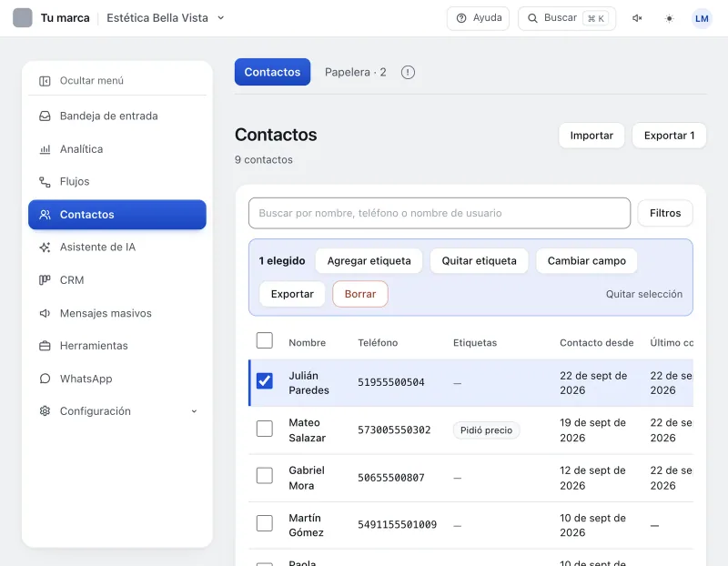This screenshot has height=566, width=728.
Task: Check the Gabriel Mora row checkbox
Action: [265, 476]
